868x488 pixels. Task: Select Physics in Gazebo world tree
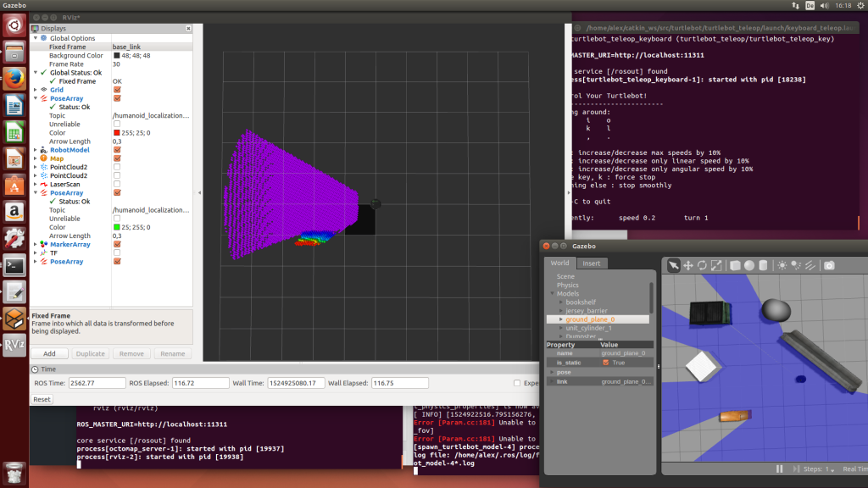tap(567, 285)
